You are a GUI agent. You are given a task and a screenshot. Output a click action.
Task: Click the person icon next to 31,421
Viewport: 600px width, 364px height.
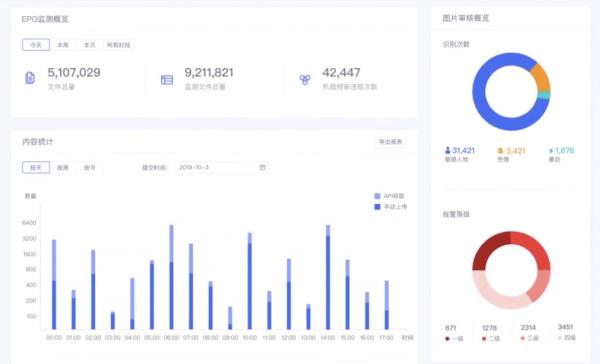448,150
